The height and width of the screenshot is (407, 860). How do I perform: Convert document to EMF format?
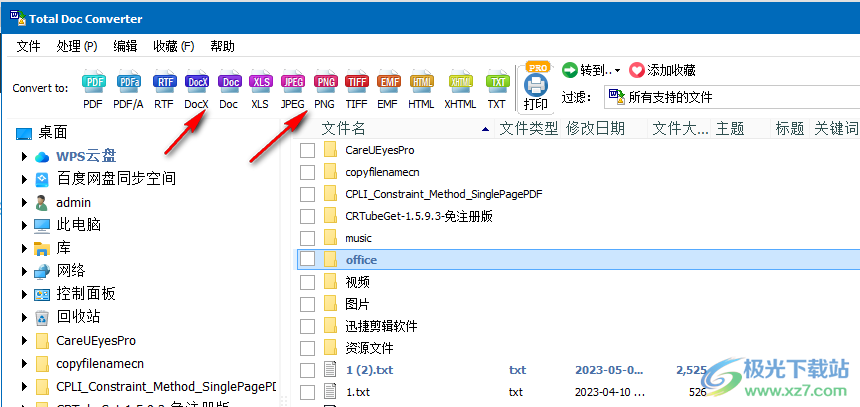click(x=388, y=82)
